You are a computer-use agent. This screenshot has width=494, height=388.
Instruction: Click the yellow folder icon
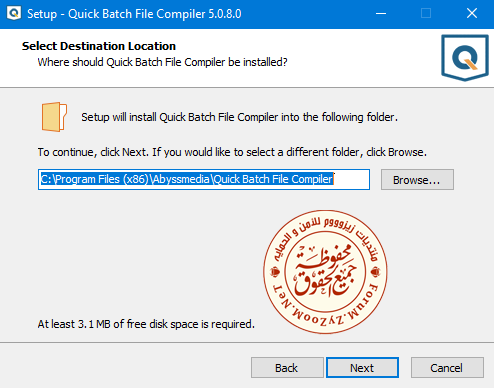click(x=54, y=117)
